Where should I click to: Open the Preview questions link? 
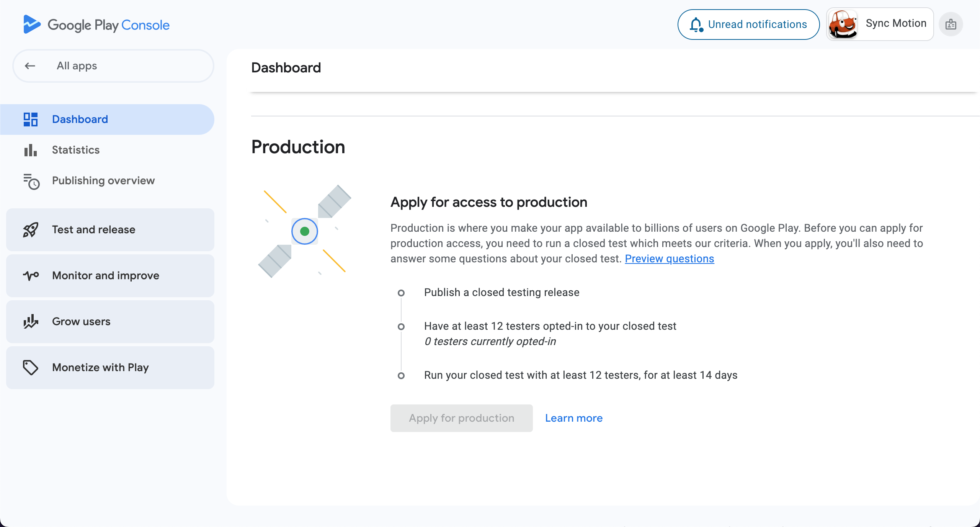tap(670, 259)
